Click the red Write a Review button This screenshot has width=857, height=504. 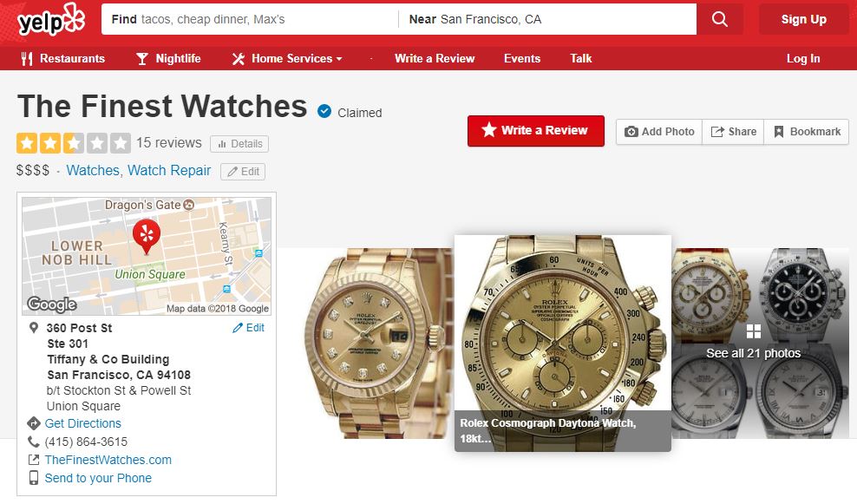click(536, 131)
